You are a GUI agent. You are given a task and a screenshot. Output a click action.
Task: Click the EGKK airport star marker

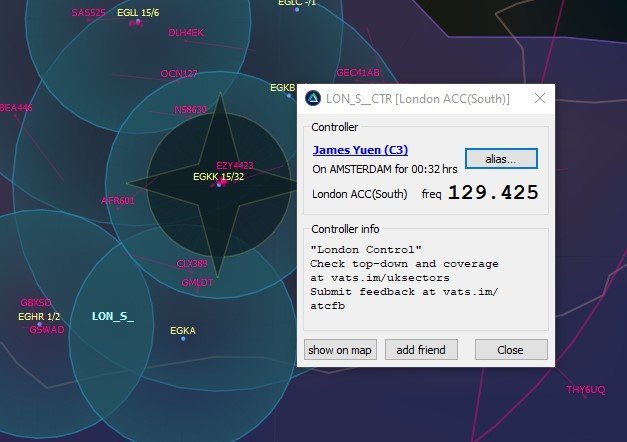click(x=218, y=184)
